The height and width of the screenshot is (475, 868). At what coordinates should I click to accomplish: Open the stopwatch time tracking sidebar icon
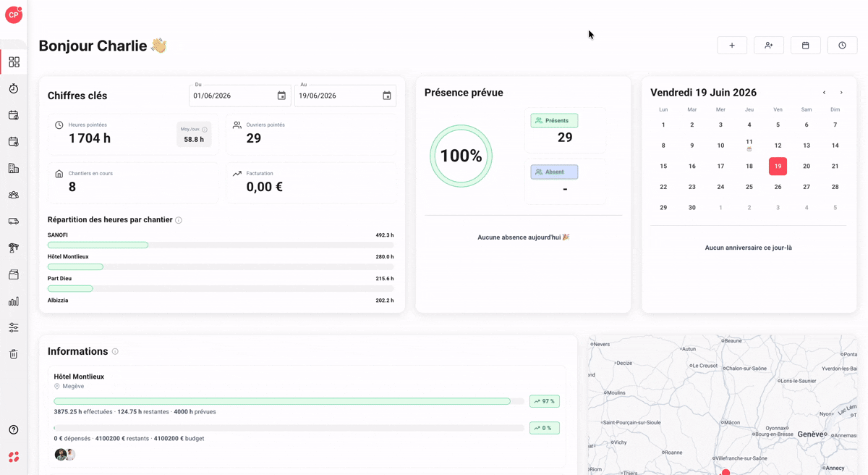click(x=14, y=88)
